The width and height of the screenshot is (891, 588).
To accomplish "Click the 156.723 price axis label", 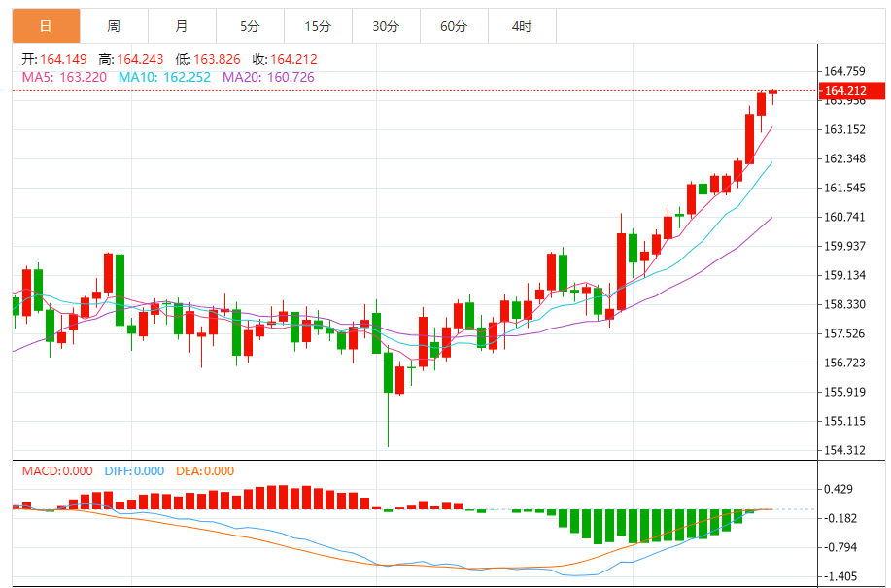I will point(845,363).
